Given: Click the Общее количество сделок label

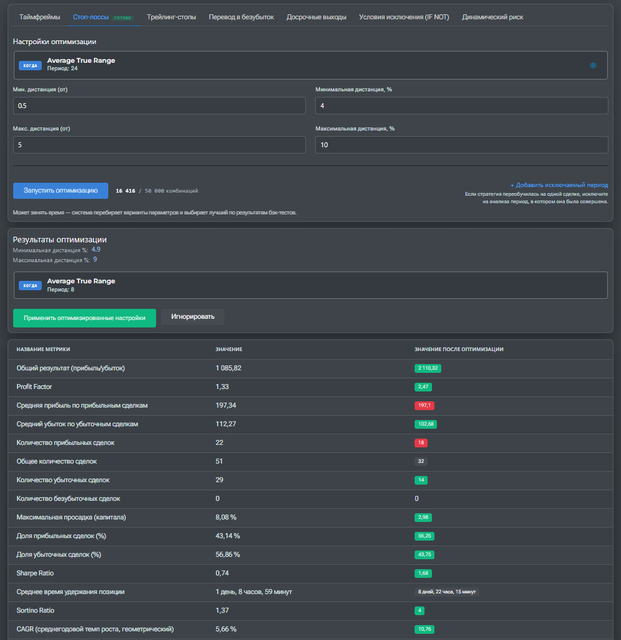Looking at the screenshot, I should (x=57, y=462).
